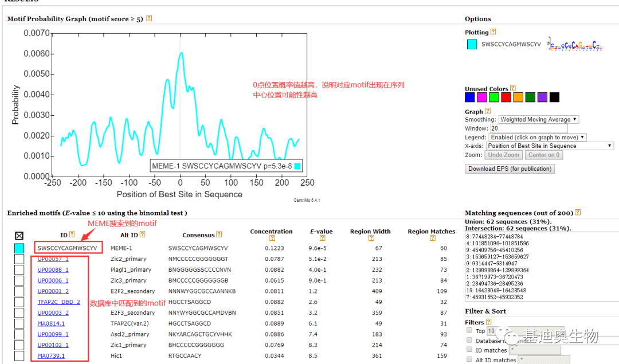Check the Zic1_primary row checkbox
Image resolution: width=619 pixels, height=364 pixels.
[19, 345]
